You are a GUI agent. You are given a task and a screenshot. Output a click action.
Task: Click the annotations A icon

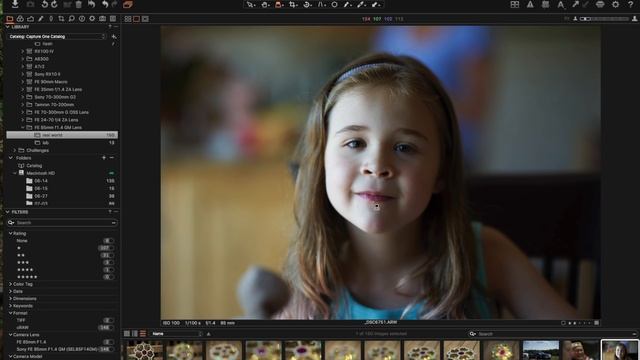coord(561,4)
